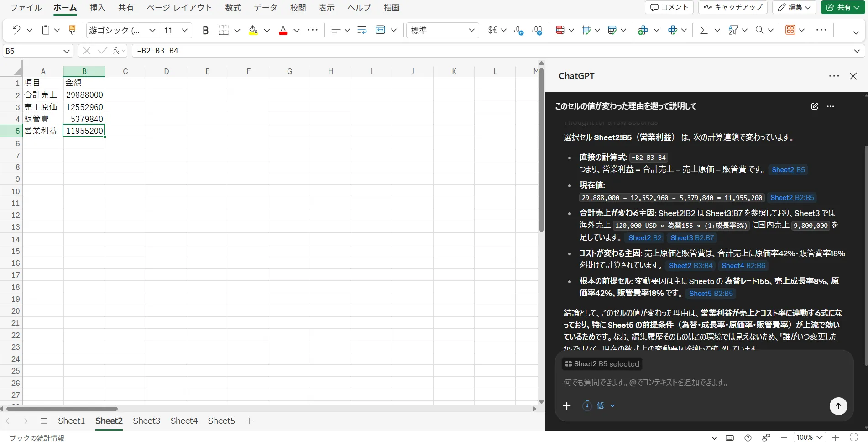Start a new chat edit icon
868x442 pixels.
(x=815, y=106)
